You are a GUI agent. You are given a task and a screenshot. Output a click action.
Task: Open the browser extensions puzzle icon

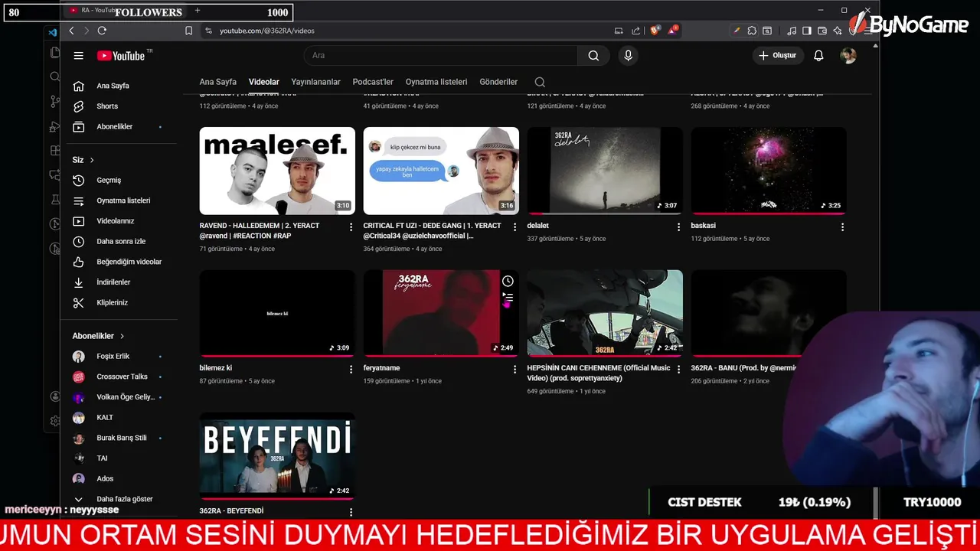pyautogui.click(x=752, y=31)
